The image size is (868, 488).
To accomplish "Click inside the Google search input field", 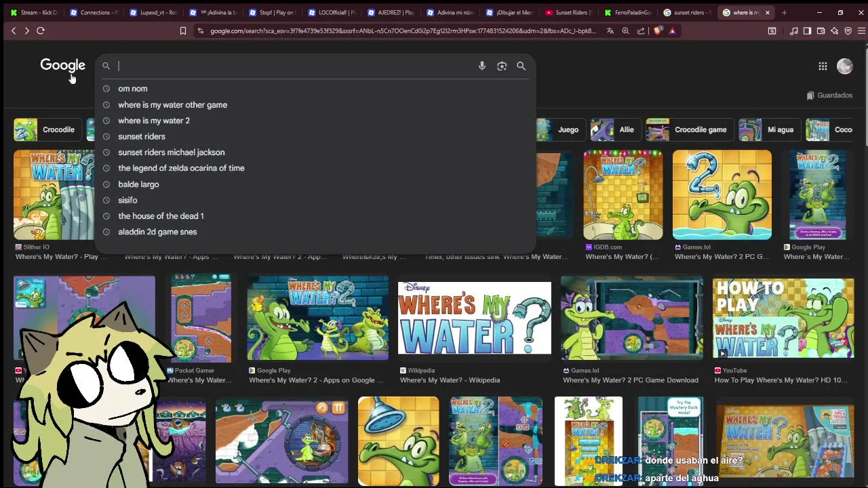I will click(295, 66).
